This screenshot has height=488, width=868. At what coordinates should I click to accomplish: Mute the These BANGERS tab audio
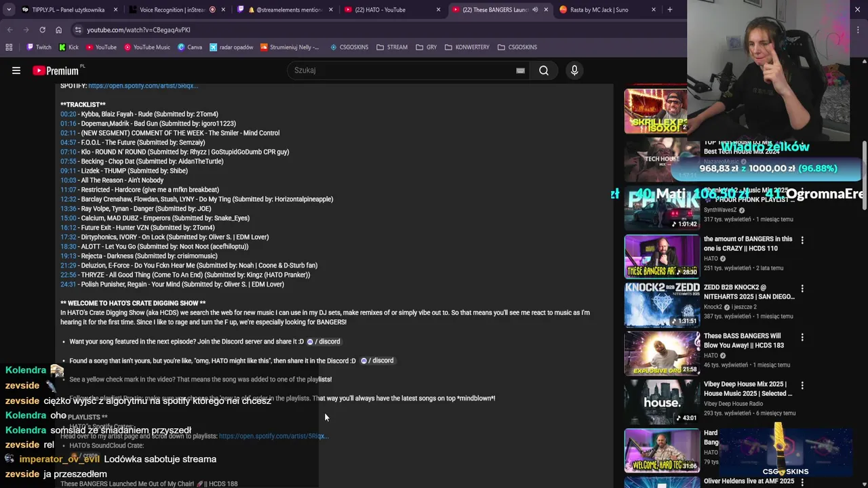click(x=534, y=9)
